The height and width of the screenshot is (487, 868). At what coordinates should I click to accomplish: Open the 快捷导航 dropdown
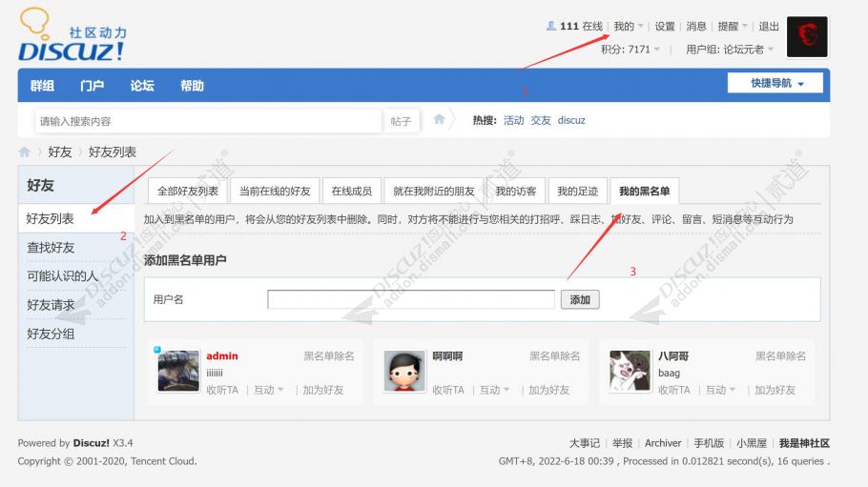775,83
